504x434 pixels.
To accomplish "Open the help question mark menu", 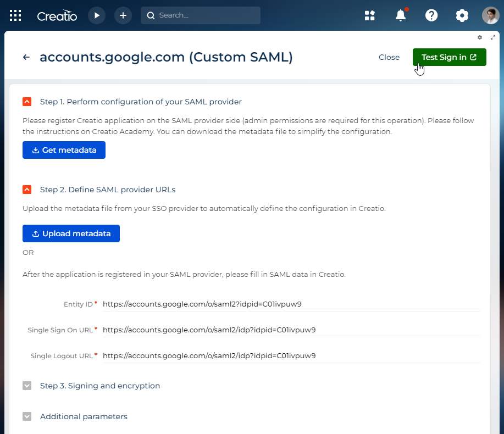I will (431, 15).
